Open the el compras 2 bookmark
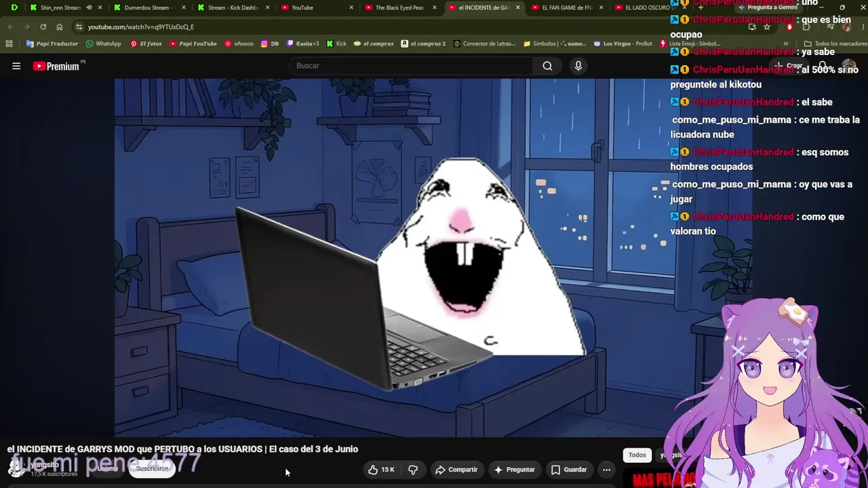This screenshot has height=488, width=868. [x=423, y=43]
